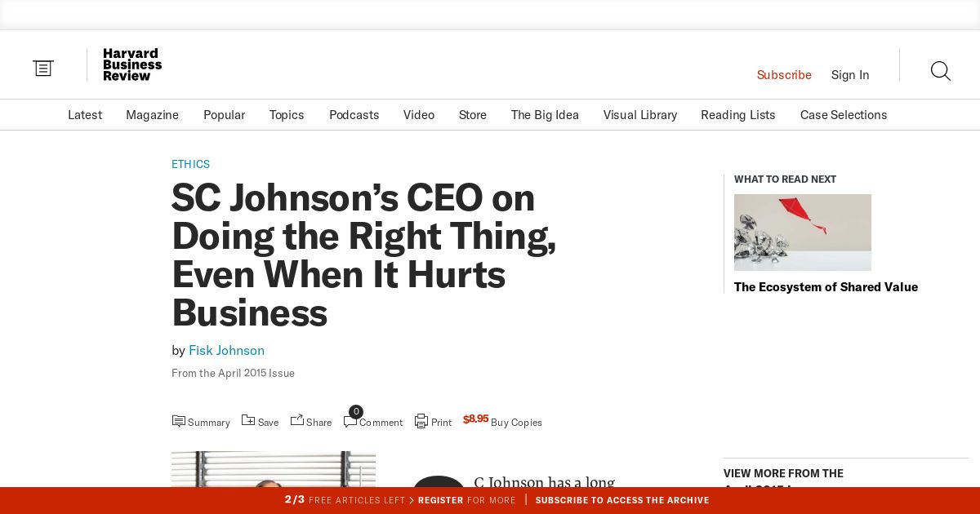Open the Popular navigation item

point(224,115)
